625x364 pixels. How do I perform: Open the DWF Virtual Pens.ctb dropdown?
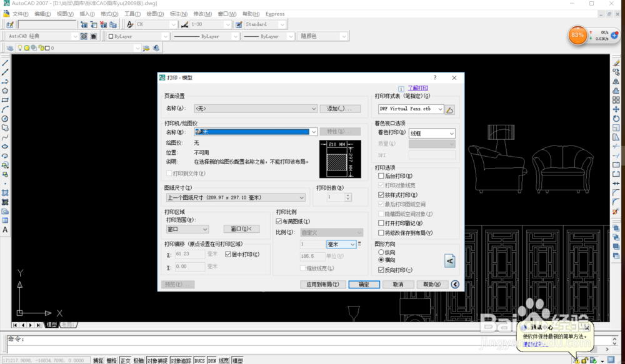(x=411, y=109)
